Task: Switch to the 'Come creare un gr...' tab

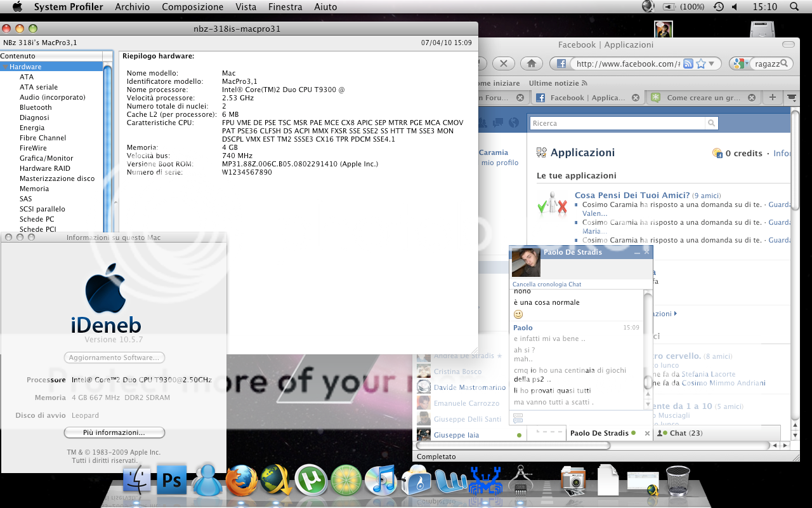Action: pyautogui.click(x=703, y=98)
